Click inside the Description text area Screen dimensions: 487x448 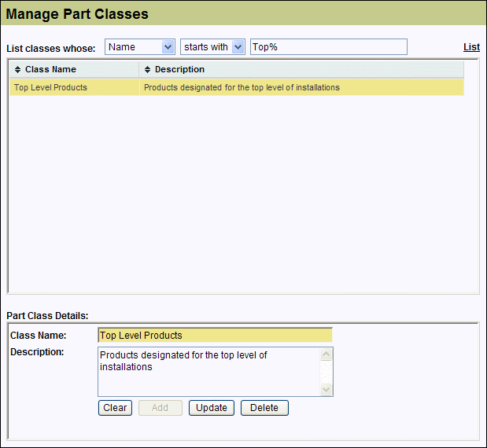(209, 372)
